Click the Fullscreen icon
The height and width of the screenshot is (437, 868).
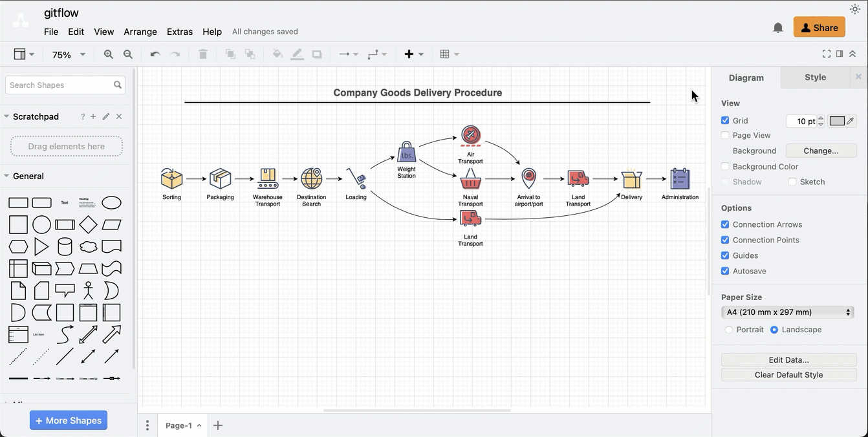(827, 54)
